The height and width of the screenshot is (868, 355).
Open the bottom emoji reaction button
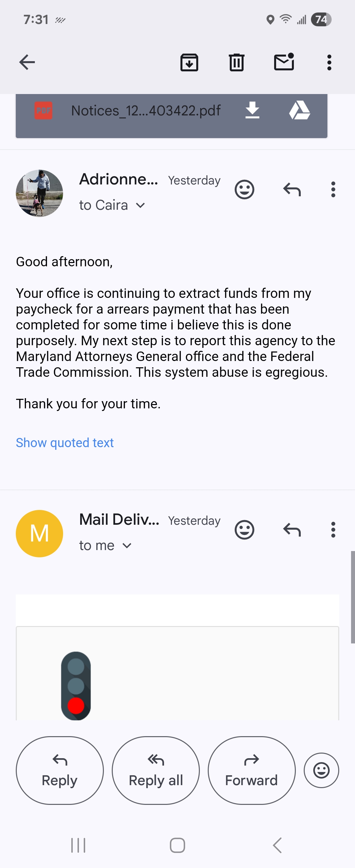(321, 771)
